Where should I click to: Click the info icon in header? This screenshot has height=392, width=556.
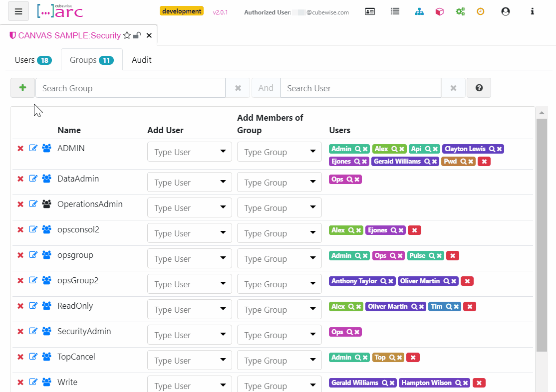[x=532, y=11]
